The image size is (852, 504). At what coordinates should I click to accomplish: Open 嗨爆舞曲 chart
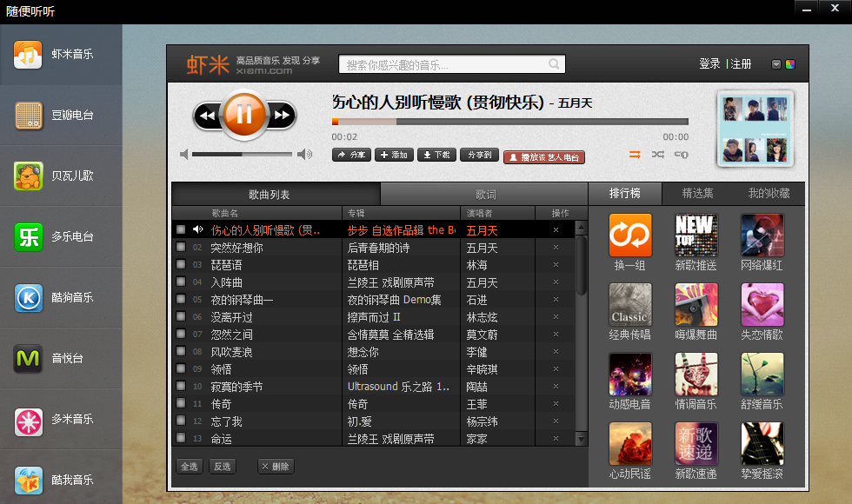pyautogui.click(x=696, y=304)
